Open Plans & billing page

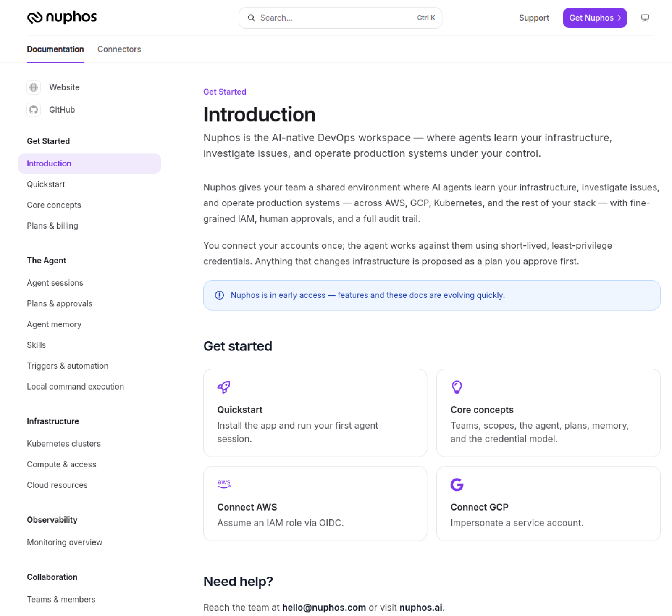(52, 226)
